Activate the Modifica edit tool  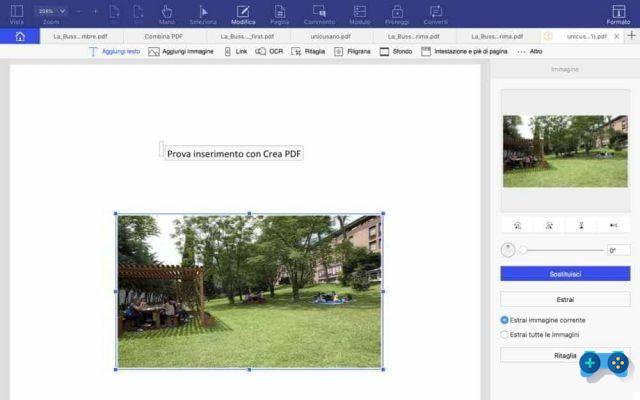pos(243,14)
